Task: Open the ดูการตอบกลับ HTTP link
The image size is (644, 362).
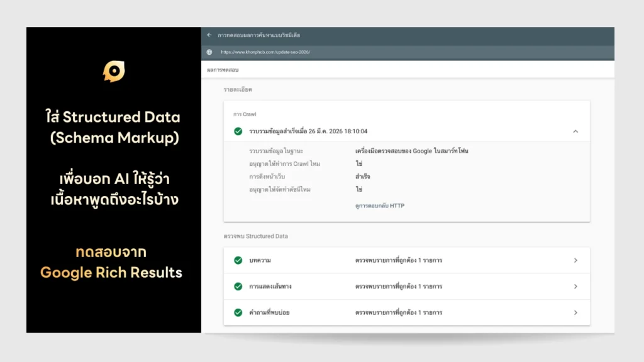Action: pyautogui.click(x=380, y=206)
